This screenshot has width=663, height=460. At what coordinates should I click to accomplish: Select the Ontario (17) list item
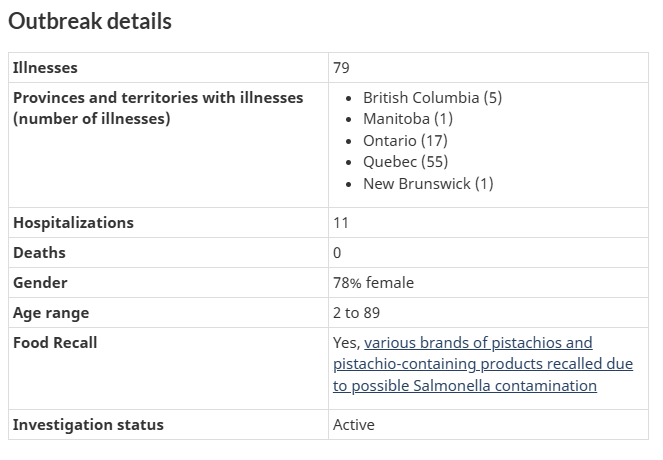click(405, 140)
